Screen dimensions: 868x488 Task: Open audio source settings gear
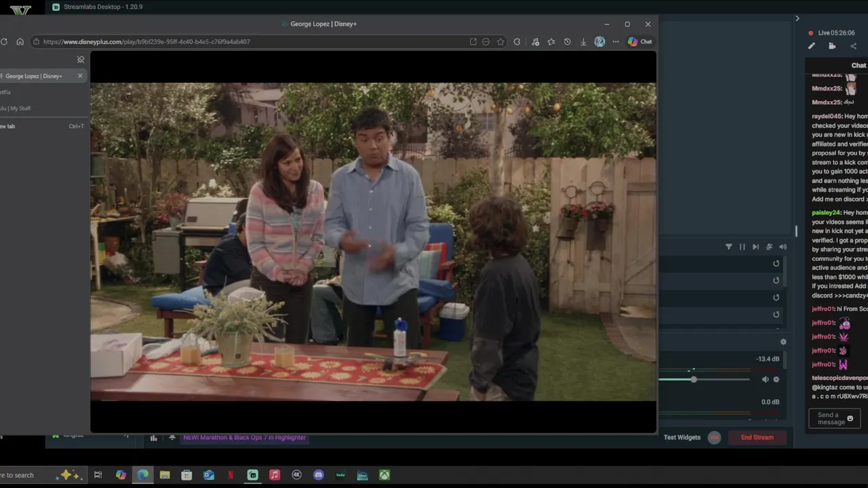click(776, 380)
